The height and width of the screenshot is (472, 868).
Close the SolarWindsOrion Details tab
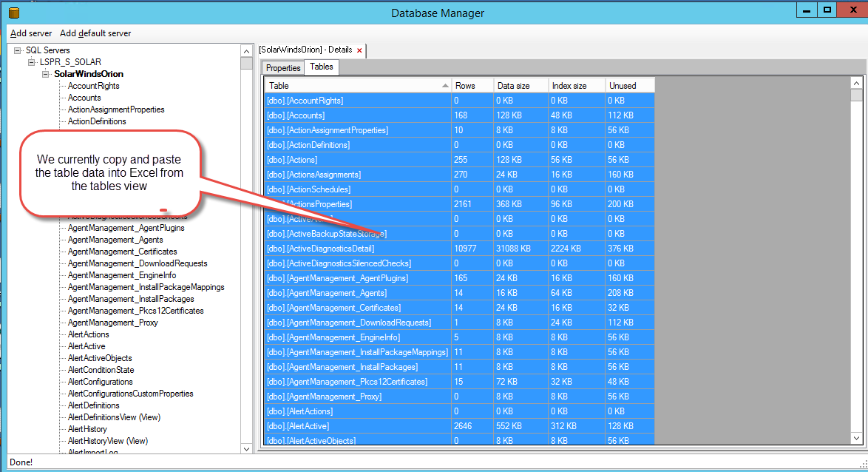(359, 50)
